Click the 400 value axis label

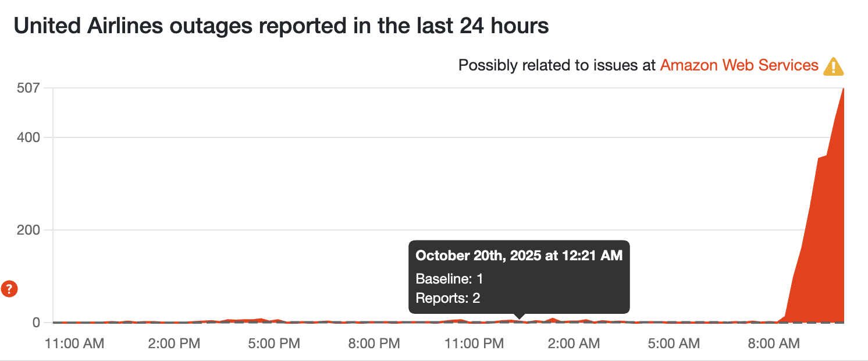(28, 137)
